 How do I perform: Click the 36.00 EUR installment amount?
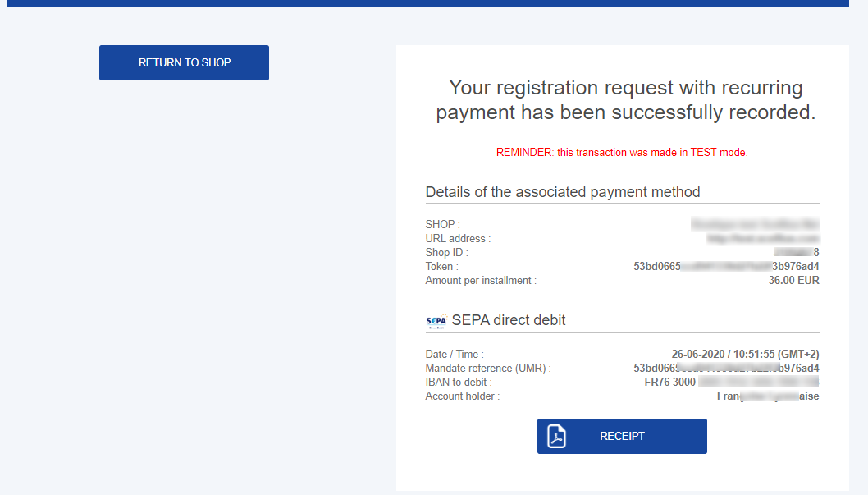click(794, 280)
